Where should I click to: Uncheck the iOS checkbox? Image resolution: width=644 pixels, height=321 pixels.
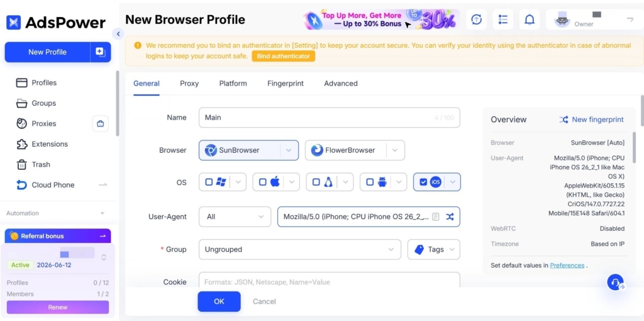click(x=423, y=182)
